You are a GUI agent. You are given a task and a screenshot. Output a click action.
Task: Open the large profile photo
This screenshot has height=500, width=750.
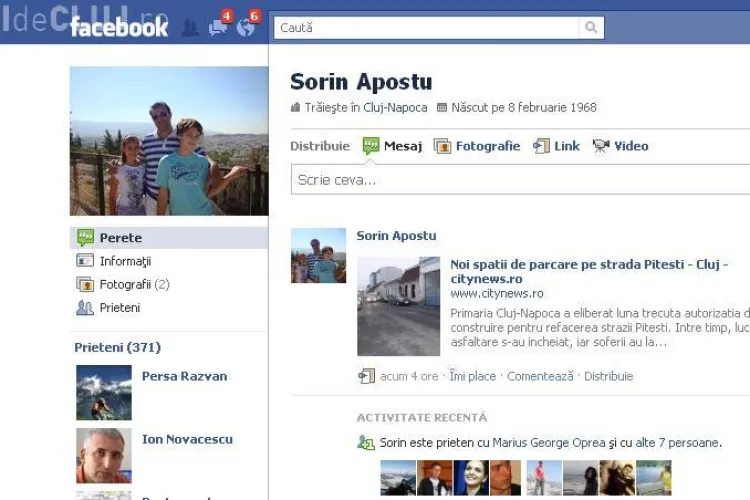(x=169, y=141)
